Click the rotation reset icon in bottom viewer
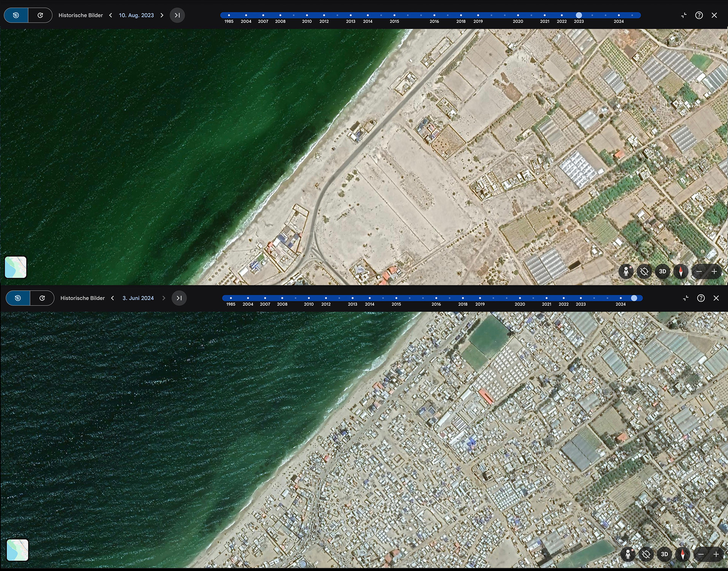 click(646, 554)
